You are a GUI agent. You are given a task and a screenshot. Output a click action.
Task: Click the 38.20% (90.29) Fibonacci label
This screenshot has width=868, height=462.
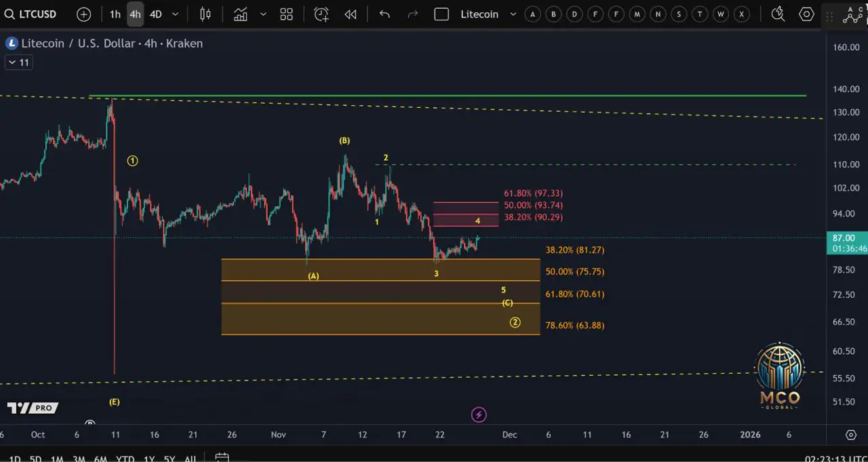(533, 217)
